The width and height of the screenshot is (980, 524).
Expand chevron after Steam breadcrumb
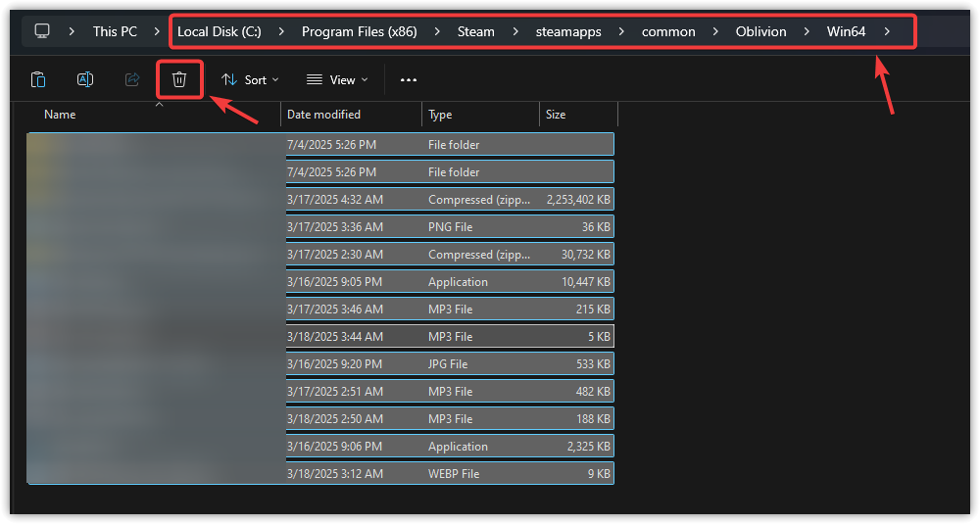click(515, 31)
